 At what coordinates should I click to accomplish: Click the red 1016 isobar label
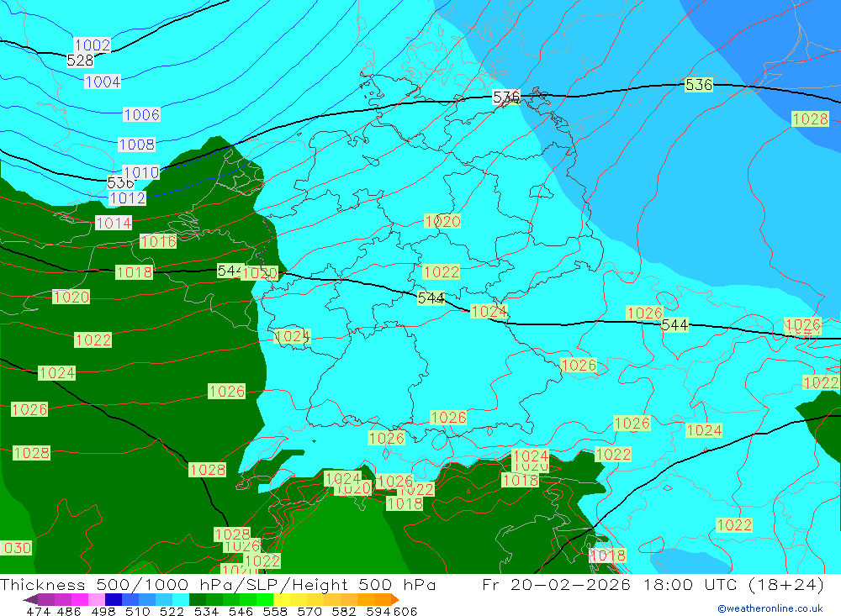158,242
